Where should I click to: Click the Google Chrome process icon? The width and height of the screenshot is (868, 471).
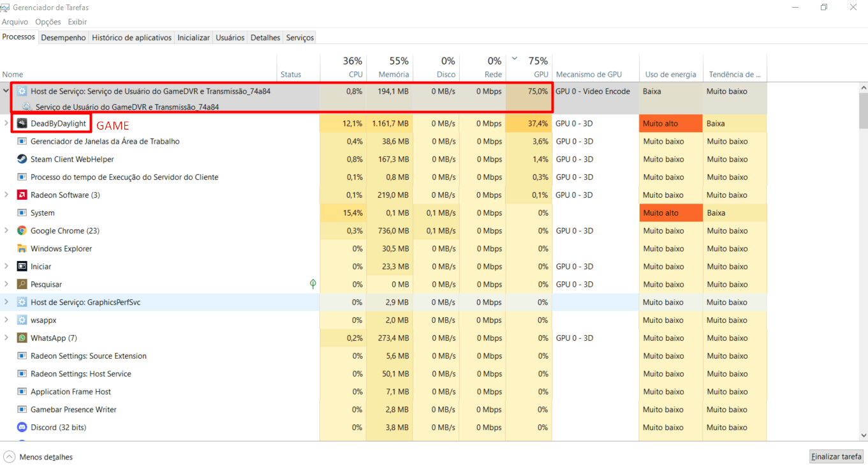click(x=22, y=230)
